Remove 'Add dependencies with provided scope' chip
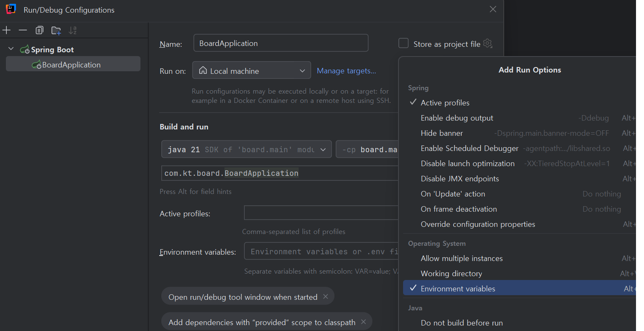 coord(363,322)
